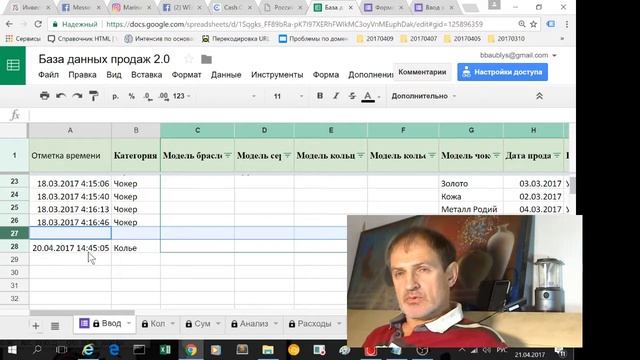The image size is (640, 360).
Task: Open filter on Модель браслета column
Action: pos(228,156)
